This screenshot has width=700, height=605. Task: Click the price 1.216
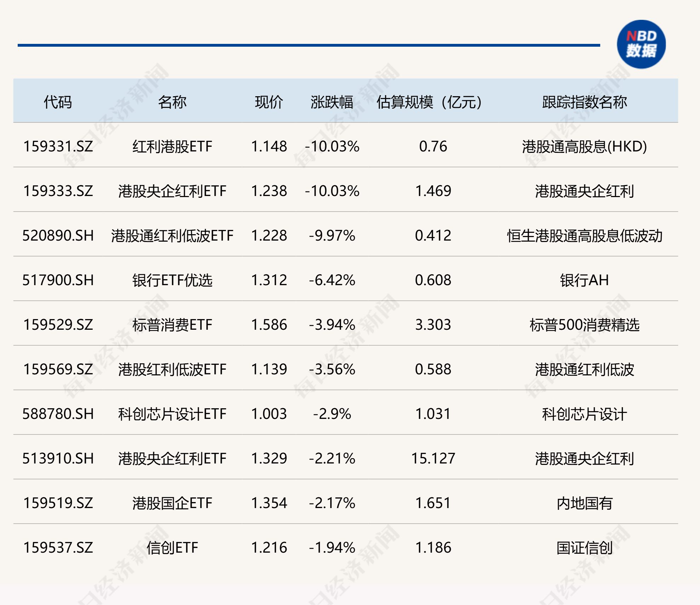click(x=269, y=548)
